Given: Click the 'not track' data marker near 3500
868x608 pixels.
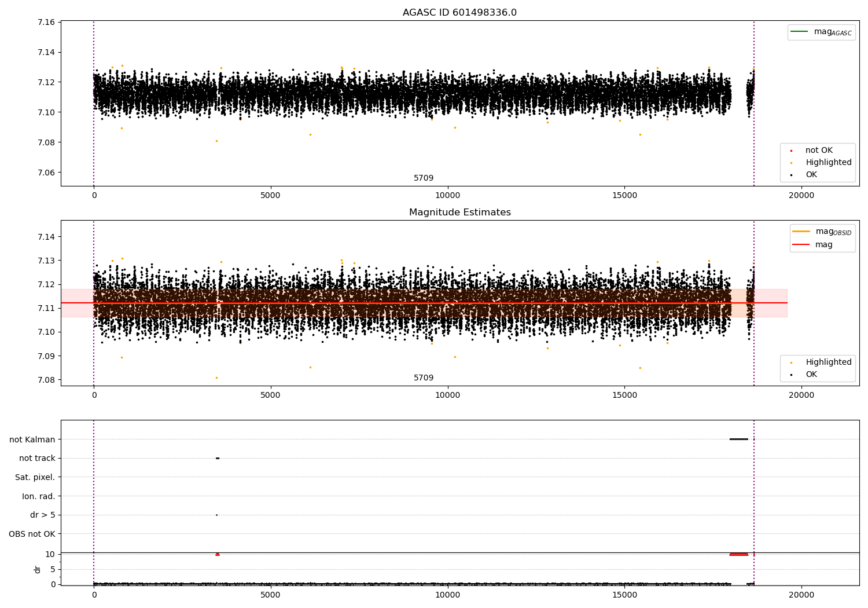Looking at the screenshot, I should [218, 458].
